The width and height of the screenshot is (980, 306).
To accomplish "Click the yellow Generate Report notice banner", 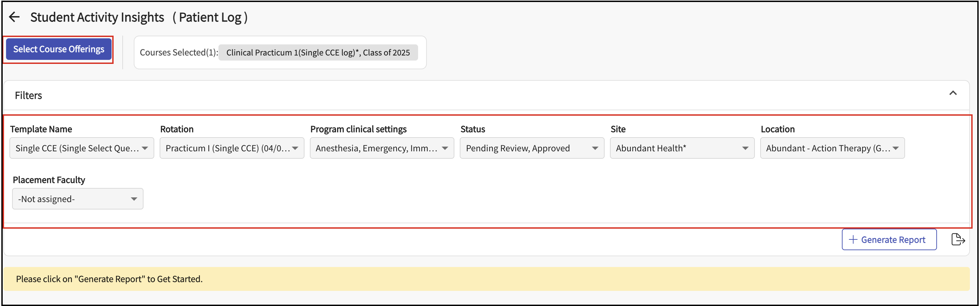I will pyautogui.click(x=486, y=279).
